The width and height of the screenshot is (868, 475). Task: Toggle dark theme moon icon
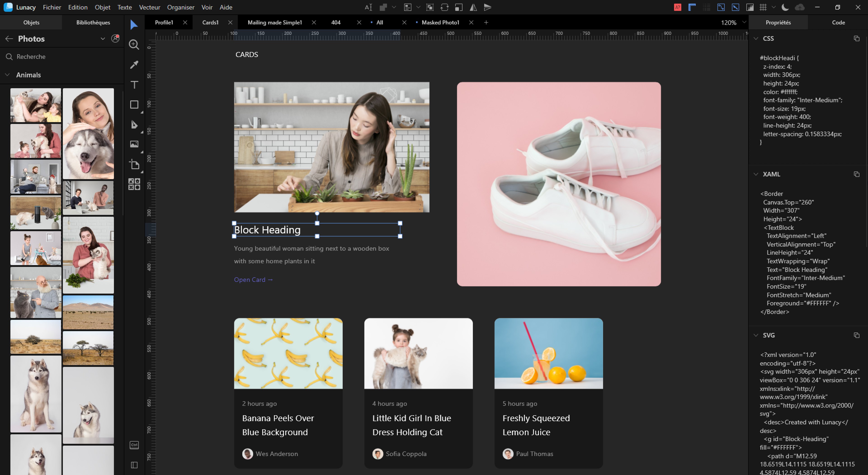(x=785, y=7)
